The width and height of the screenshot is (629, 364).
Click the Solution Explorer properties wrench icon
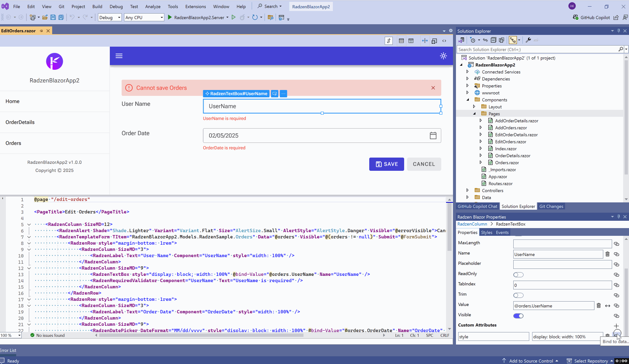pos(528,40)
